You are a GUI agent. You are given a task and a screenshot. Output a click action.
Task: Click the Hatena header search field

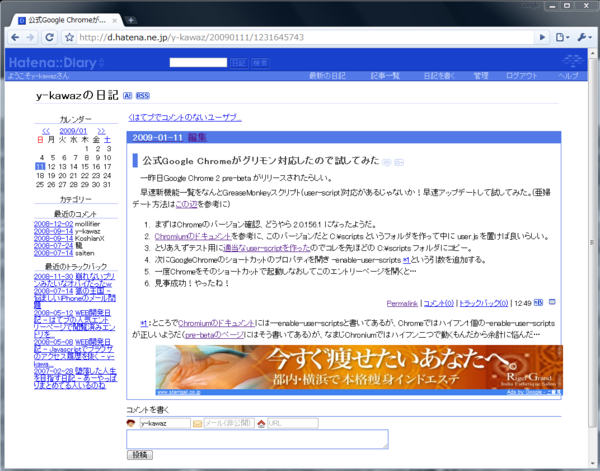[198, 63]
